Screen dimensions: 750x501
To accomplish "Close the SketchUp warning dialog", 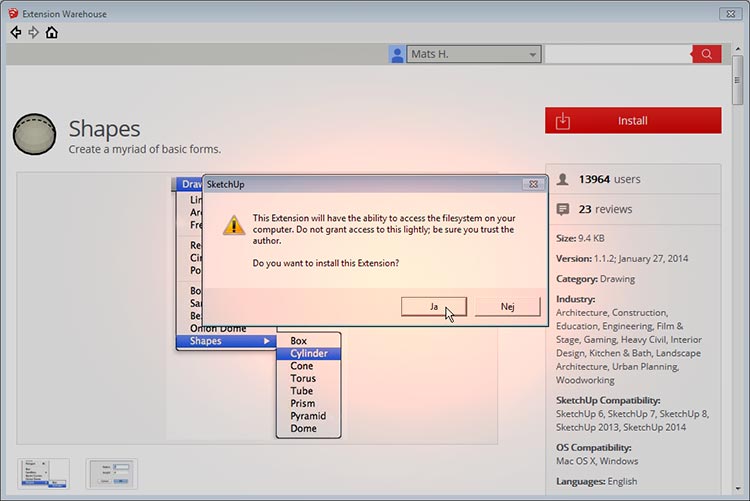I will [533, 184].
